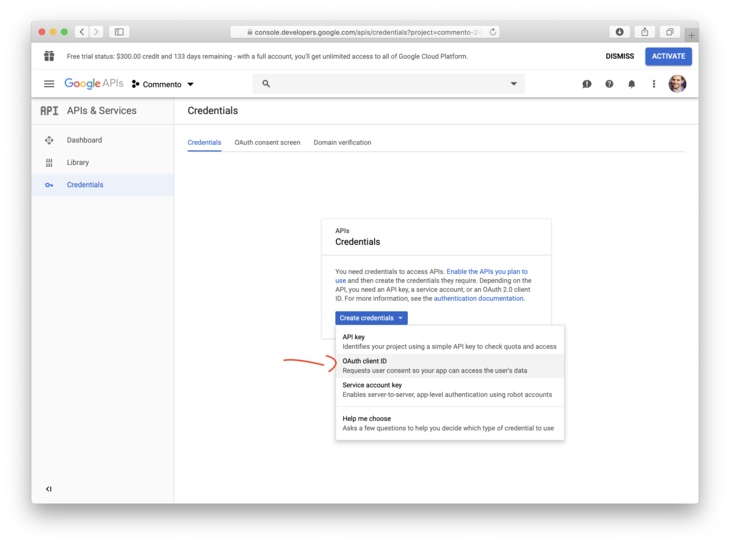Viewport: 730px width, 545px height.
Task: Follow the Enable the APIs link
Action: coord(487,271)
